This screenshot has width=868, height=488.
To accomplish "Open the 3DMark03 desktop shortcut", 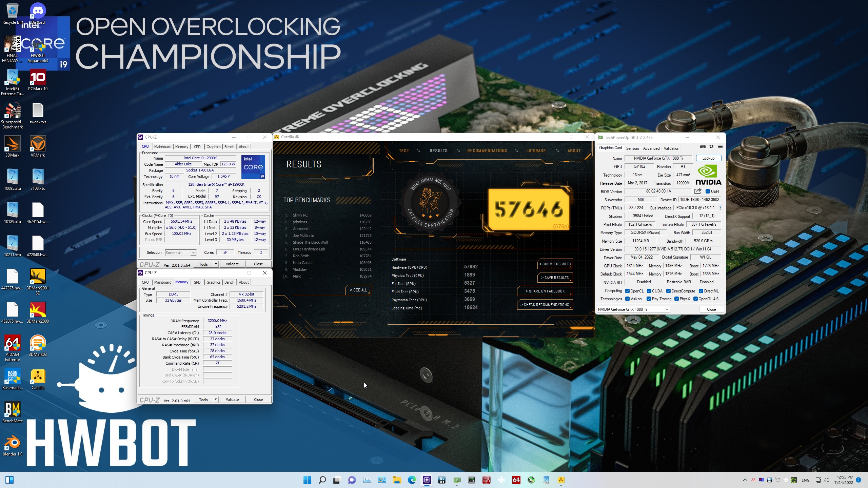I will [x=38, y=346].
